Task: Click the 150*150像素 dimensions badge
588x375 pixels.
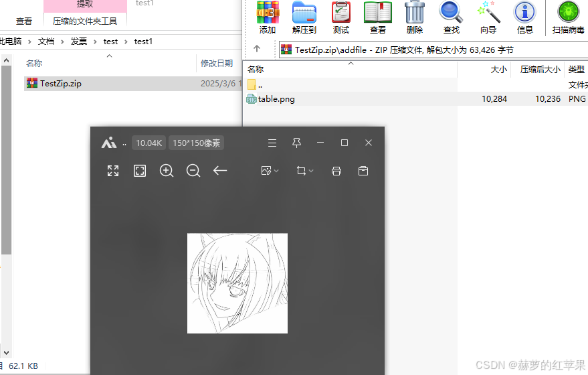Action: click(197, 143)
